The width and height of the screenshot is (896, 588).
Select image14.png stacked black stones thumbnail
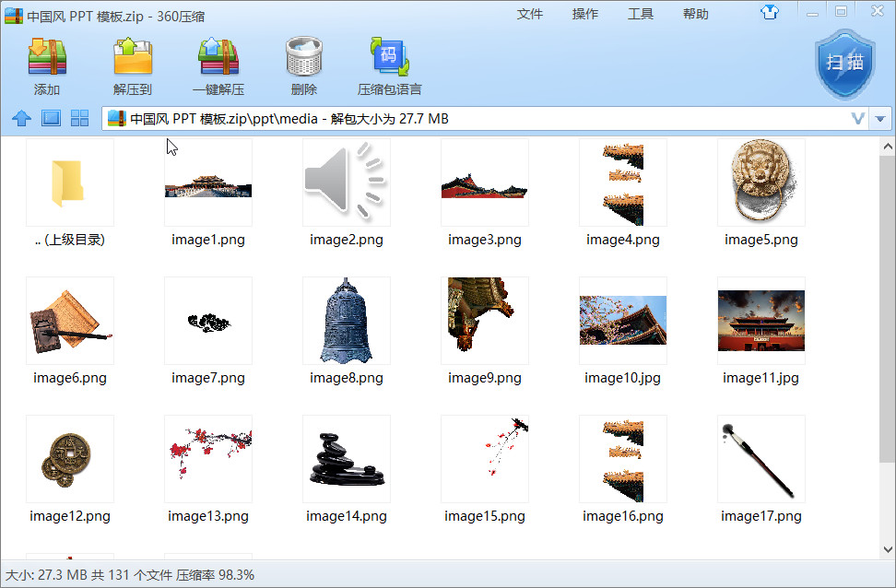(347, 459)
